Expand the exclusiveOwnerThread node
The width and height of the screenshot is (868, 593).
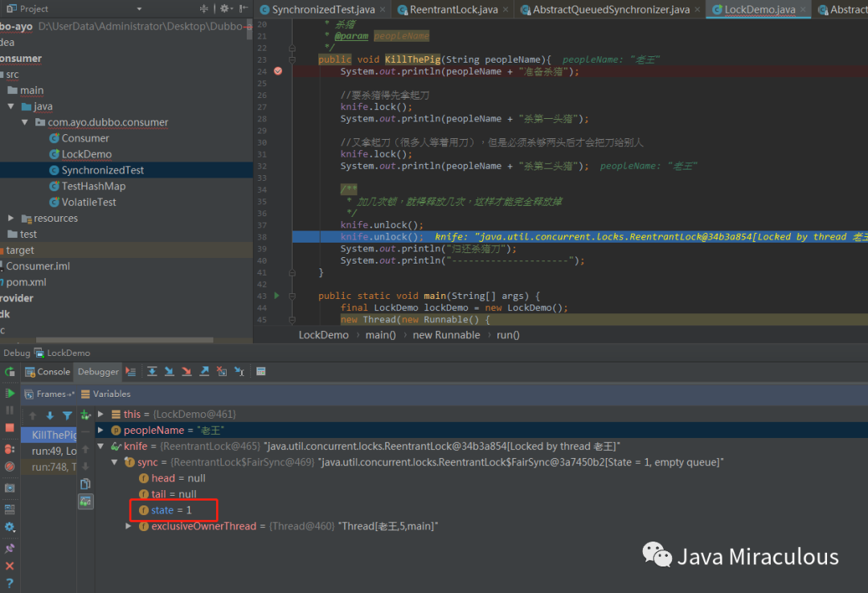pos(129,526)
